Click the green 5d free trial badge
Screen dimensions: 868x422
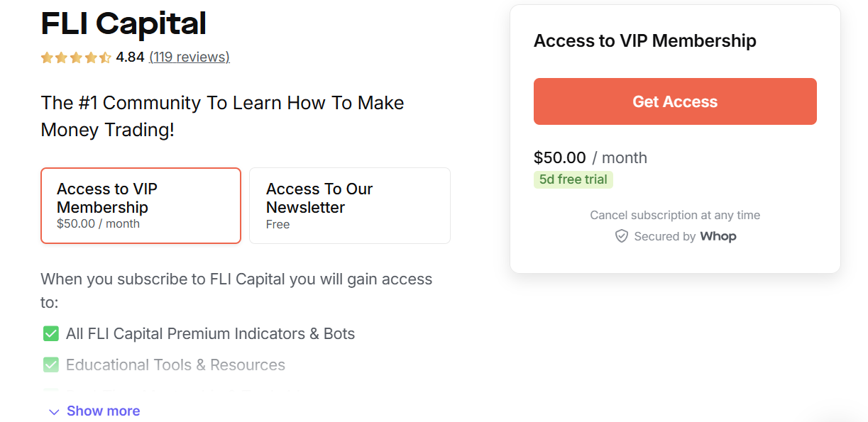[573, 179]
